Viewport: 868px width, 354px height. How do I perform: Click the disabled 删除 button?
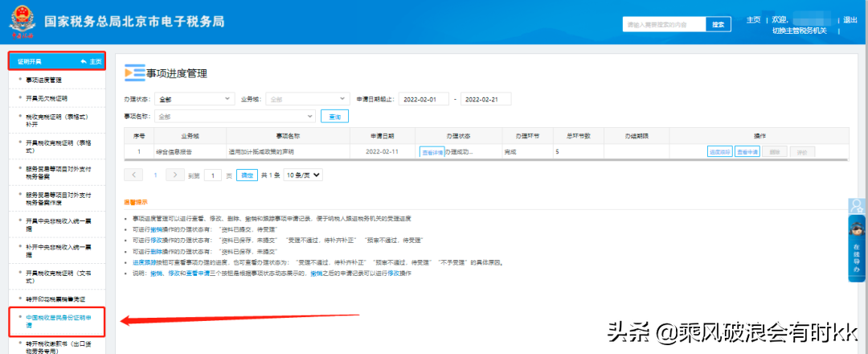(x=775, y=152)
